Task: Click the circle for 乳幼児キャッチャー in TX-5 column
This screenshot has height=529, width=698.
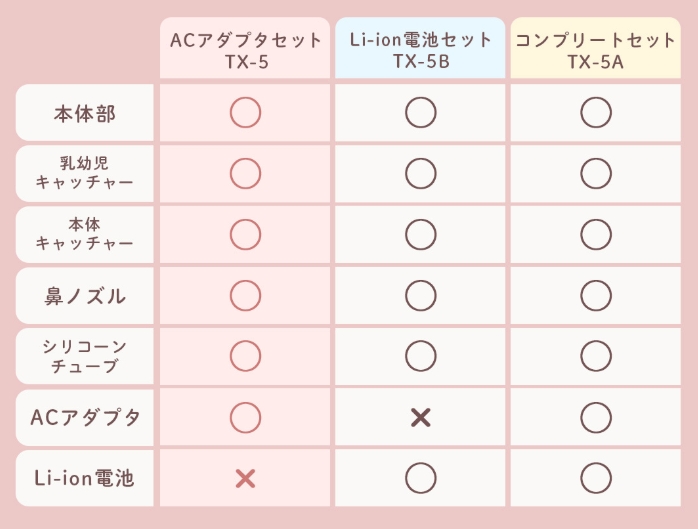Action: point(245,173)
